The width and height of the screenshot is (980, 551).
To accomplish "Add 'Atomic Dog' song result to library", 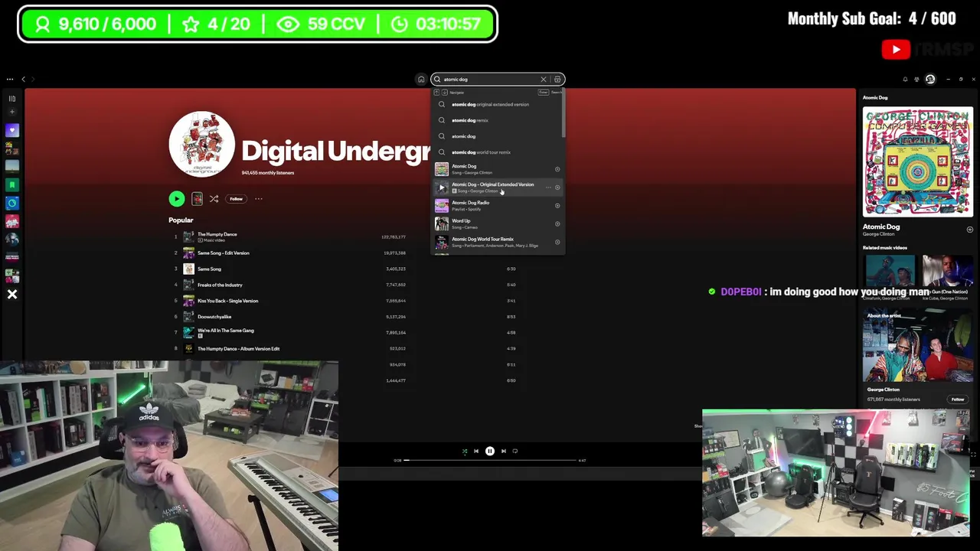I will coord(557,169).
